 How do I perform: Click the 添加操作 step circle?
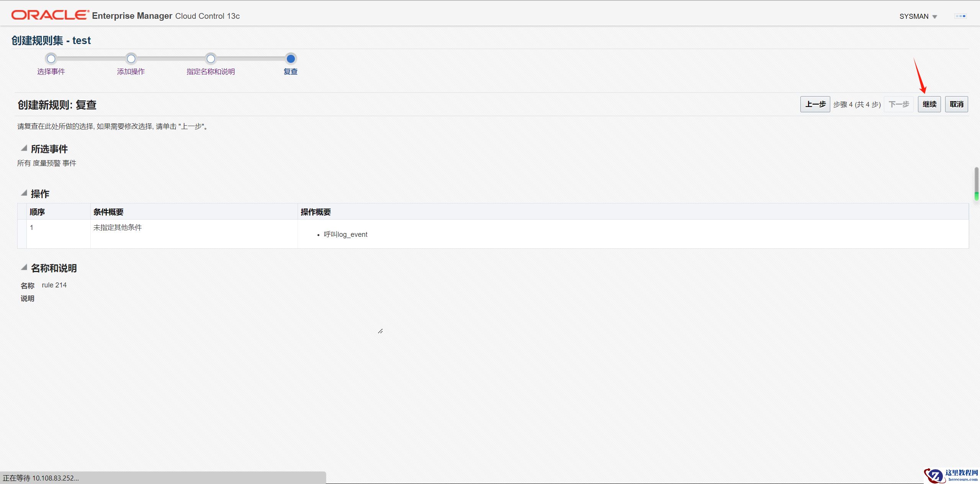pyautogui.click(x=131, y=59)
